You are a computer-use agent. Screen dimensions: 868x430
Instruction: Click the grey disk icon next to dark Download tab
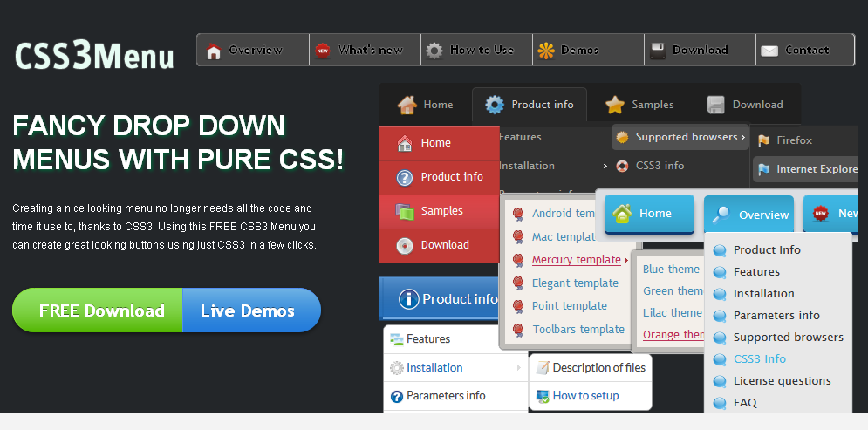coord(715,105)
